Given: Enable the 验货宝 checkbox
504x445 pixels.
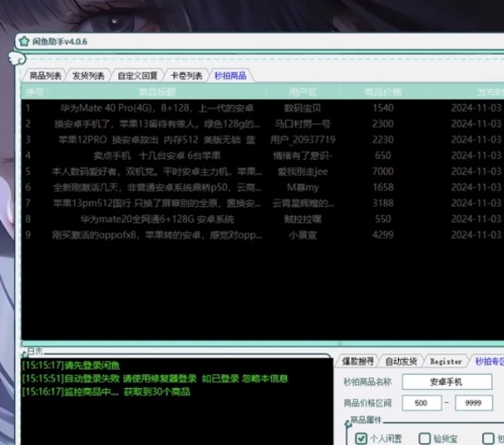Looking at the screenshot, I should (x=424, y=438).
